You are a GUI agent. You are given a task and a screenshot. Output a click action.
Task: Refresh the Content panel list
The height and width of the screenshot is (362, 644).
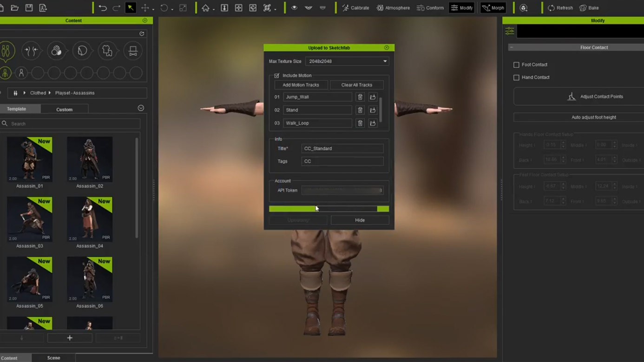click(142, 33)
